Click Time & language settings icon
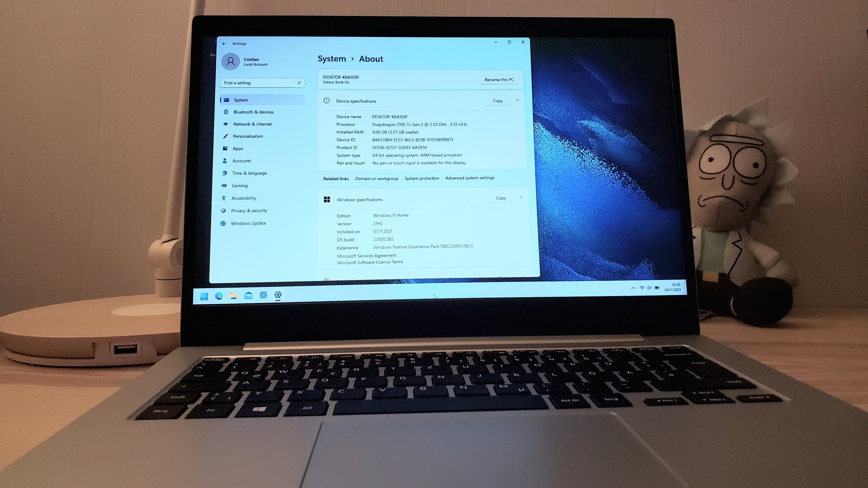The width and height of the screenshot is (868, 488). coord(225,173)
